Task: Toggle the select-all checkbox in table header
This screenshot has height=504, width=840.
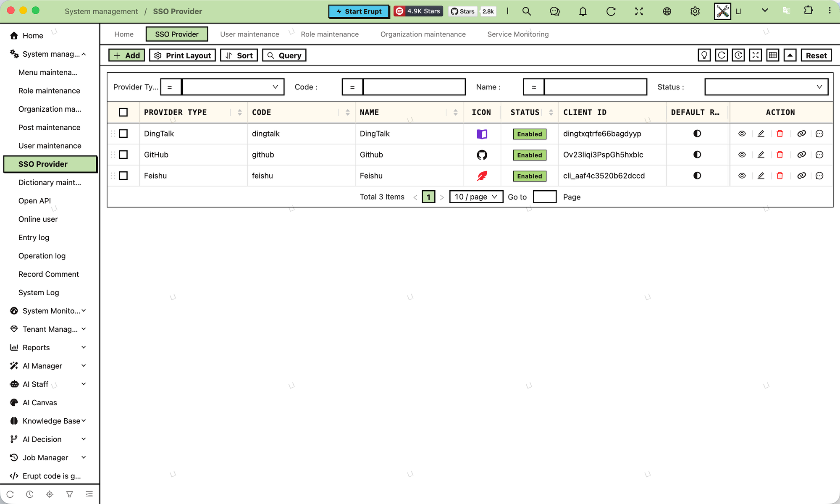Action: pos(123,112)
